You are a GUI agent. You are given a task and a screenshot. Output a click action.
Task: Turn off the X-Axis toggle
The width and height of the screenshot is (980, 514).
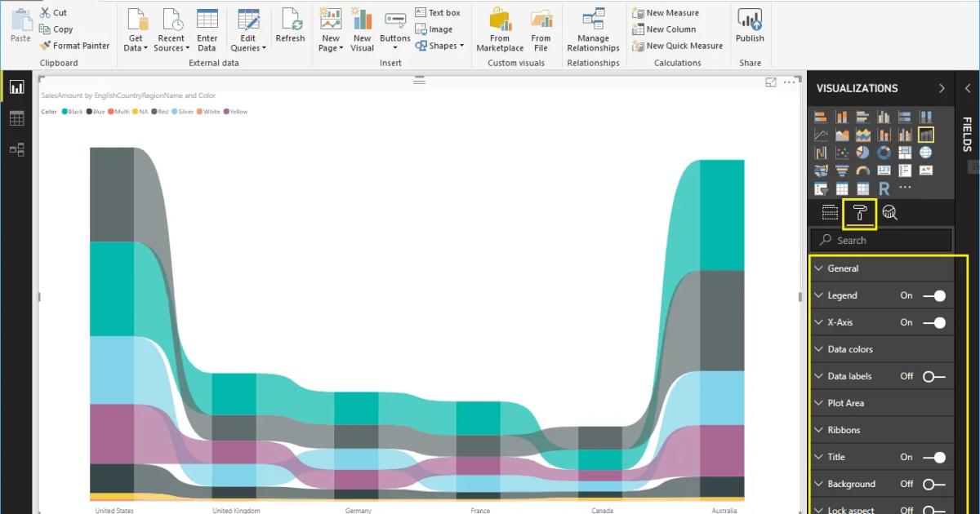click(934, 322)
